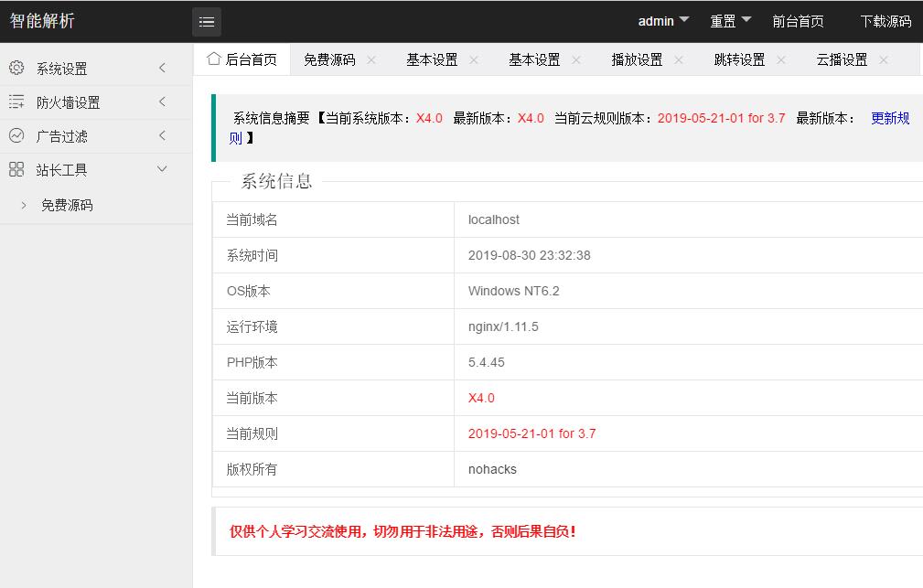
Task: Open the admin user dropdown
Action: 663,21
